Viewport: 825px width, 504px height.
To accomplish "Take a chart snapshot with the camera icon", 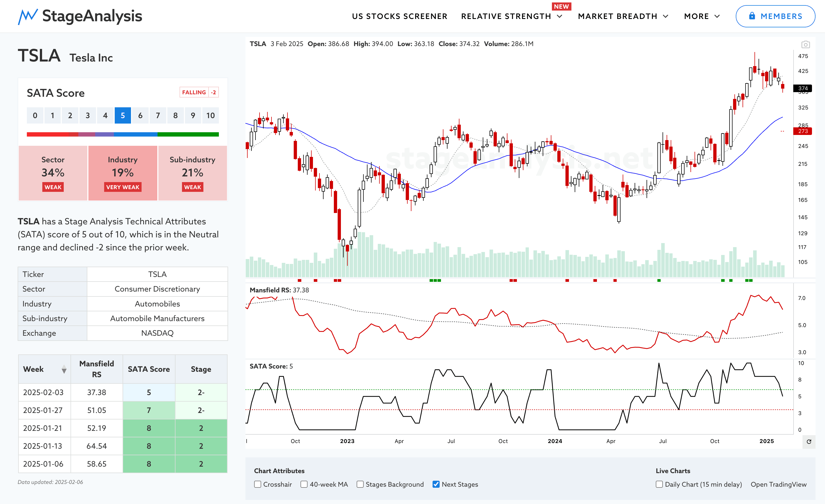I will (x=805, y=44).
